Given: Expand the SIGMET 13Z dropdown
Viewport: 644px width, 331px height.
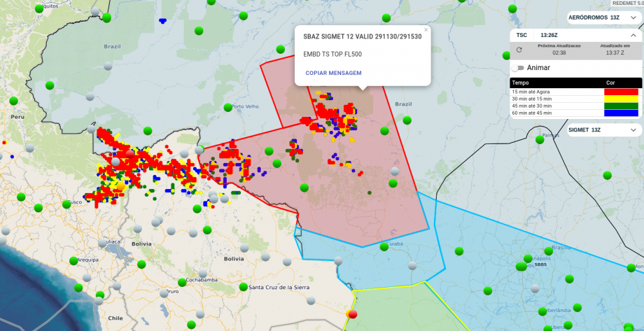Looking at the screenshot, I should tap(632, 130).
